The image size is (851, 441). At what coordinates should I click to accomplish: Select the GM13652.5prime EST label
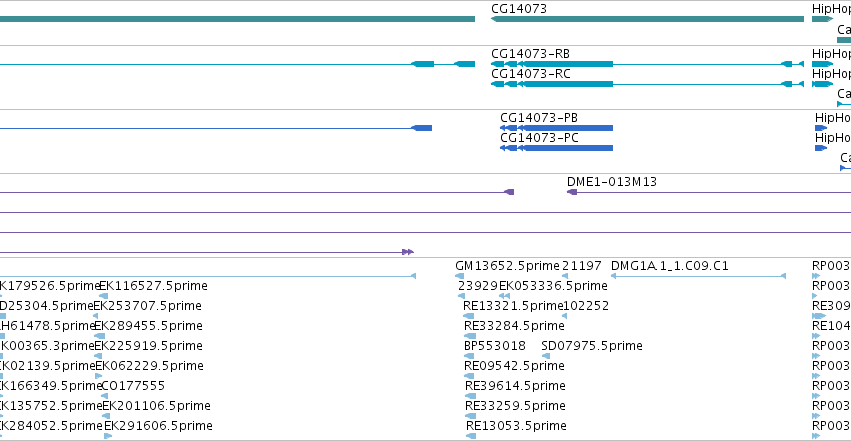click(x=507, y=266)
